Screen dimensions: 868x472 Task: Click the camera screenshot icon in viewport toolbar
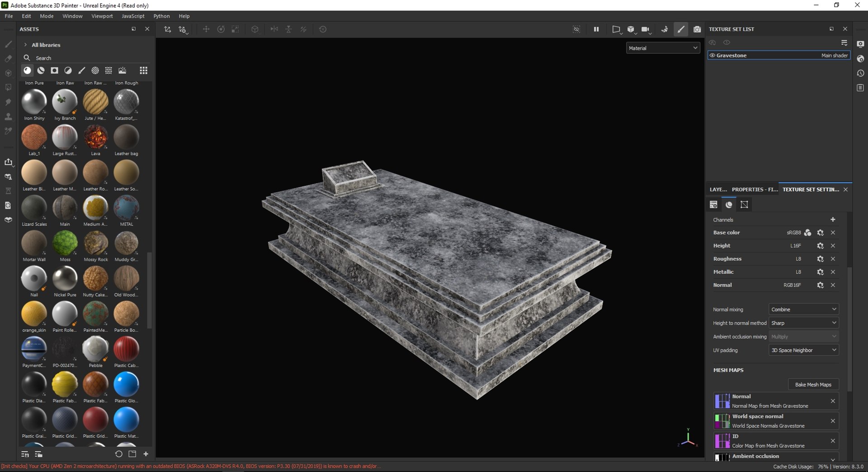pos(697,29)
